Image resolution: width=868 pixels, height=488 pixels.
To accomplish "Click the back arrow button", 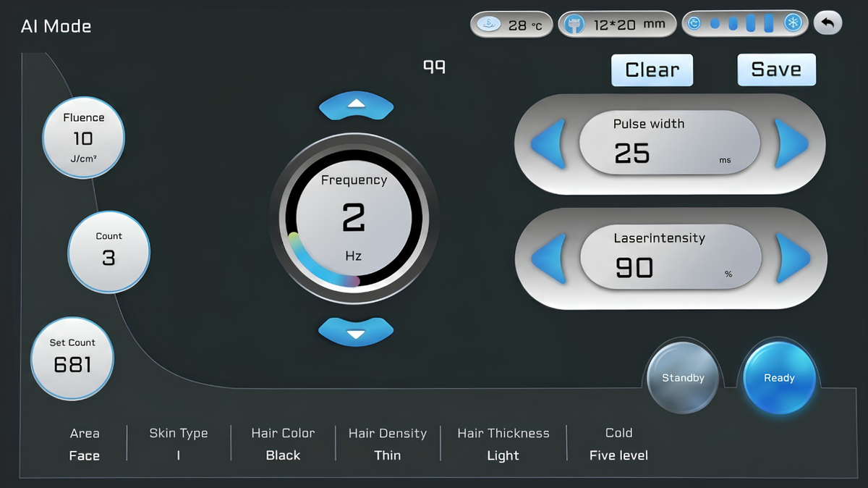I will coord(828,23).
